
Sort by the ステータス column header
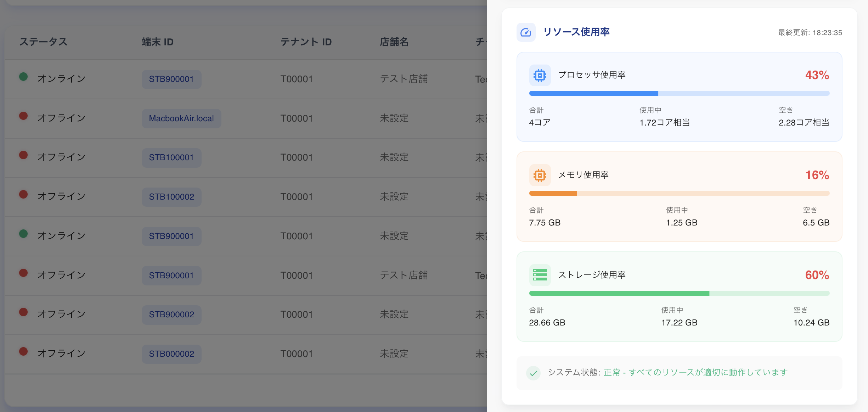coord(43,42)
